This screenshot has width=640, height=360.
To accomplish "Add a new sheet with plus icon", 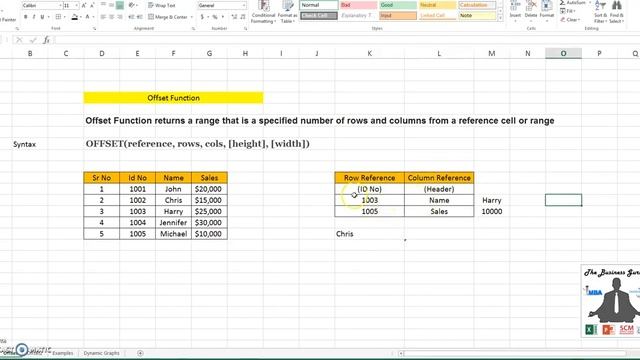I will pos(140,353).
